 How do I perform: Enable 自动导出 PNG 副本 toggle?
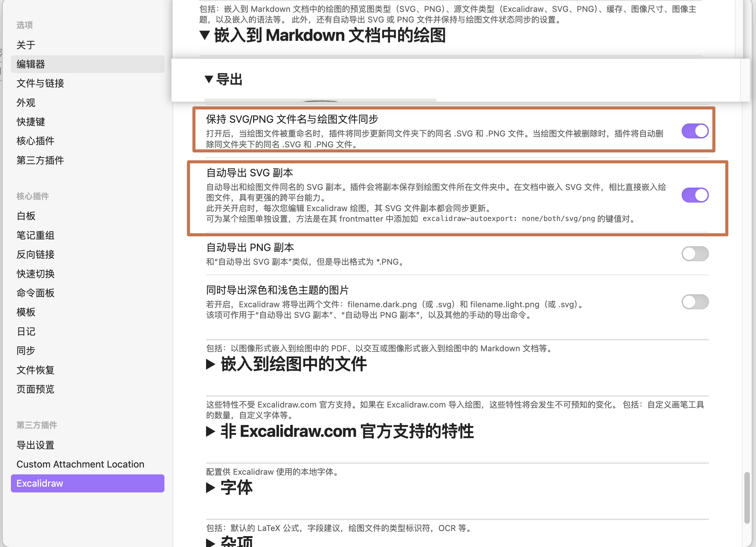695,254
